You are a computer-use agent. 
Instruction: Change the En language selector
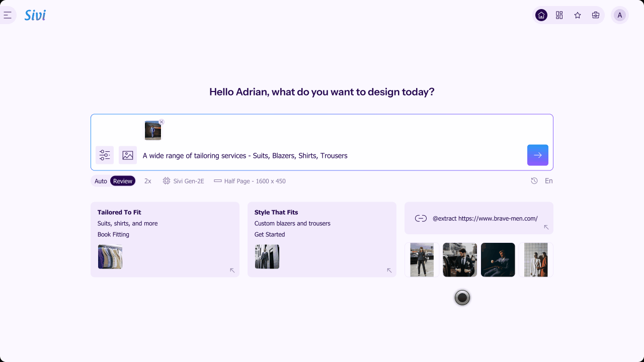pyautogui.click(x=549, y=181)
